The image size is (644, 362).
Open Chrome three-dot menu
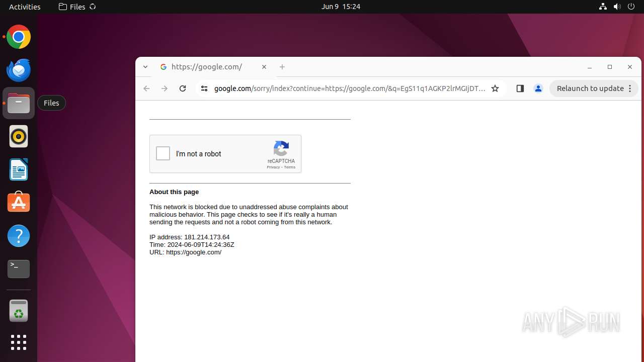click(630, 88)
